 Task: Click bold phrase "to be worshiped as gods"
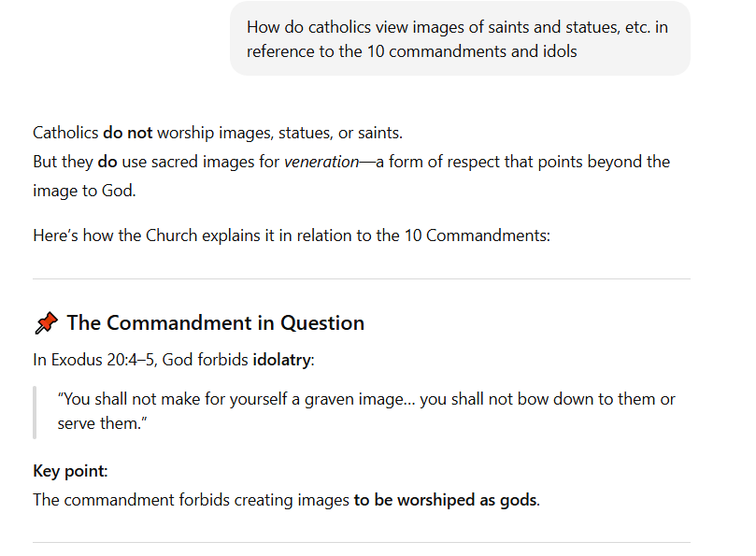[x=445, y=500]
